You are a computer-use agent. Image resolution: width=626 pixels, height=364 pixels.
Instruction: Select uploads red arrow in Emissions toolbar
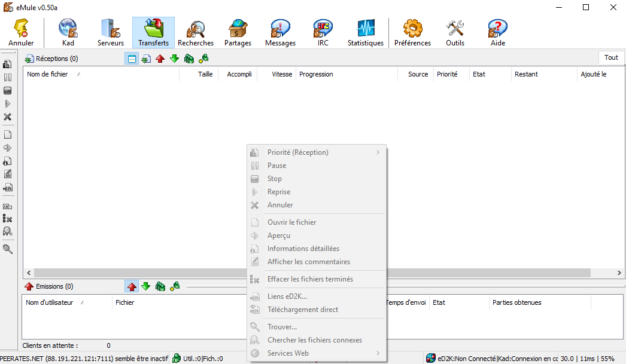pyautogui.click(x=131, y=287)
